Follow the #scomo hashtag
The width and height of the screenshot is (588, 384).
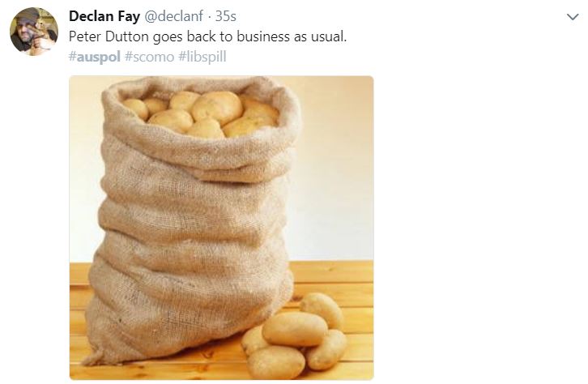pos(149,57)
